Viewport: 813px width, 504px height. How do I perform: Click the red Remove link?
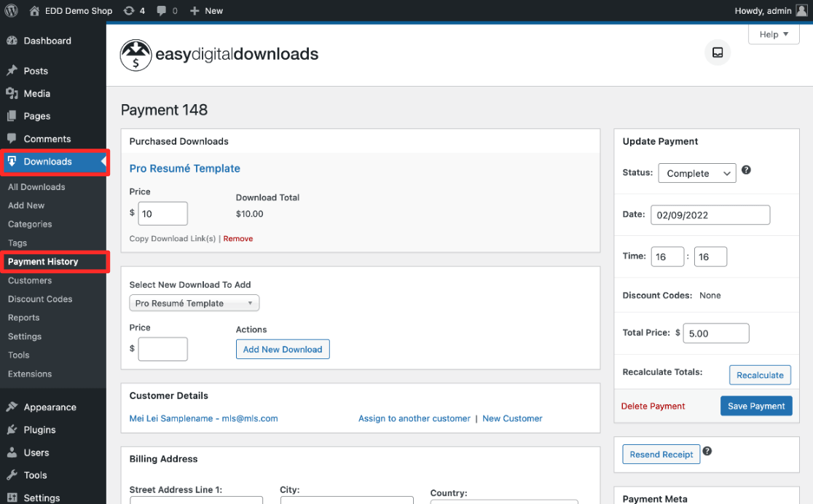tap(238, 238)
